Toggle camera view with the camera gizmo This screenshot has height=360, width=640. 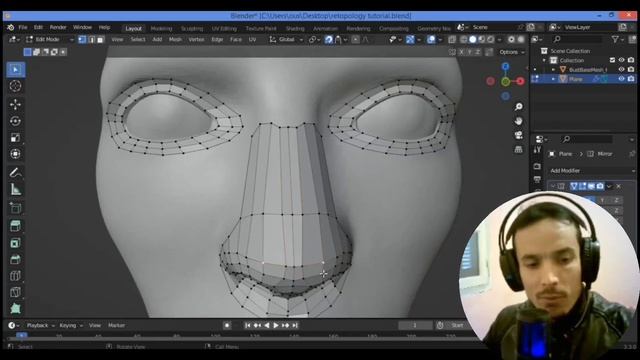click(518, 135)
